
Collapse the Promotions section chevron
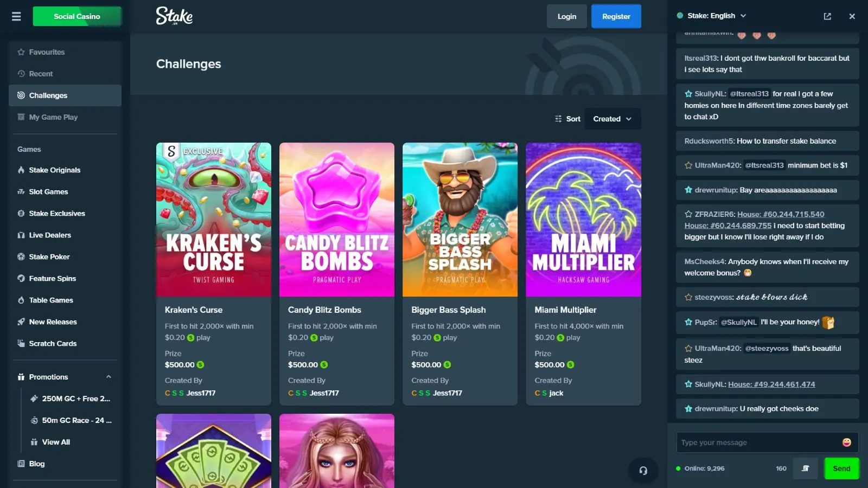[x=108, y=377]
